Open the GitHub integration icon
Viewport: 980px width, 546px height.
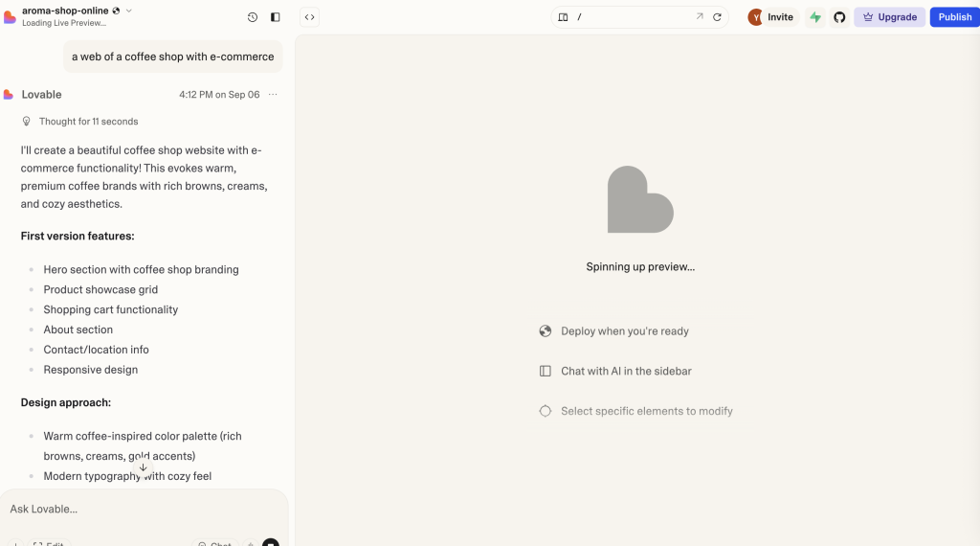pos(839,17)
